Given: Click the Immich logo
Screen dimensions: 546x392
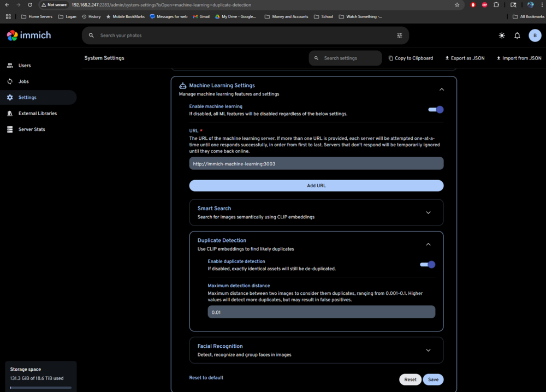Looking at the screenshot, I should [29, 35].
